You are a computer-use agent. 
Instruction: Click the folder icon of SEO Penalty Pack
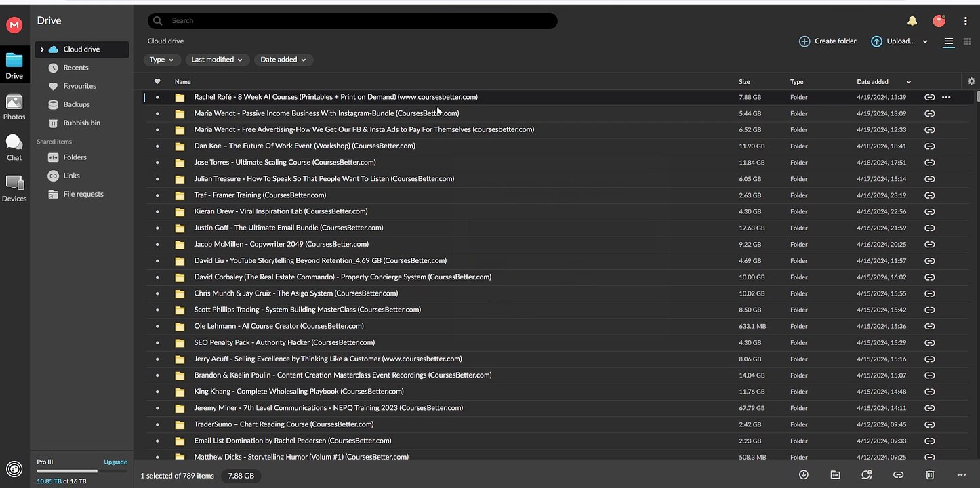pyautogui.click(x=180, y=342)
